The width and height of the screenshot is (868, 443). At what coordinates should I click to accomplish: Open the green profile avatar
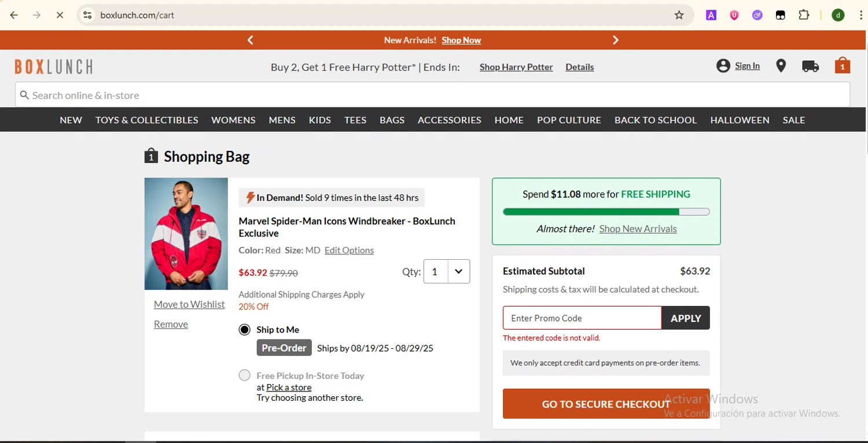pyautogui.click(x=838, y=15)
